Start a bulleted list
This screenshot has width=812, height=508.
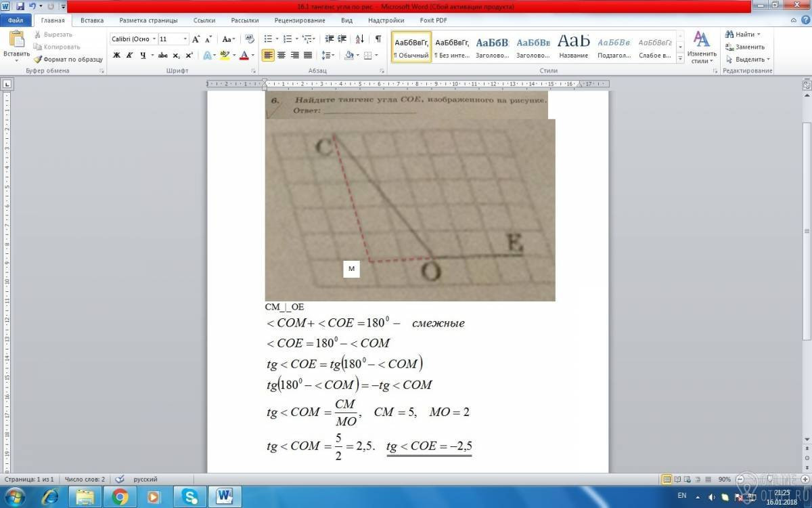tap(269, 39)
